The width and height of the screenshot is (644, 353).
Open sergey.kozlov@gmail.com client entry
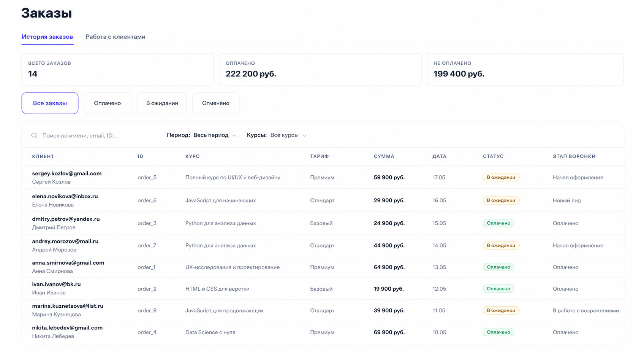[67, 173]
